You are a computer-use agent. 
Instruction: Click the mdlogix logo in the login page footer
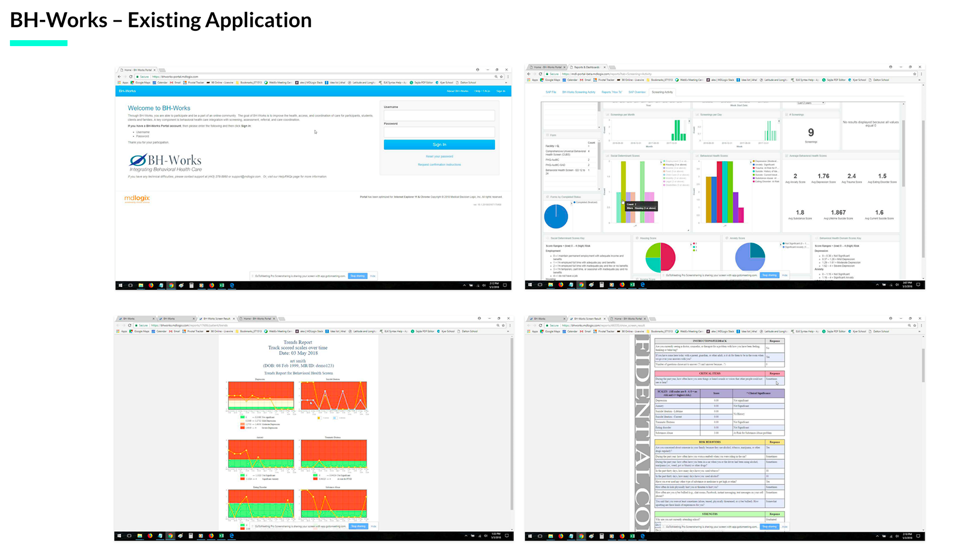(136, 198)
